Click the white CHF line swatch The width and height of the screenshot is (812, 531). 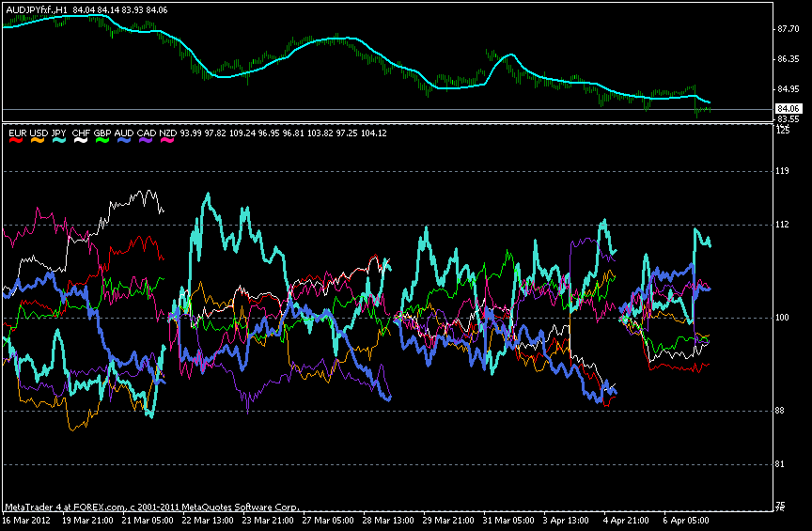[80, 140]
